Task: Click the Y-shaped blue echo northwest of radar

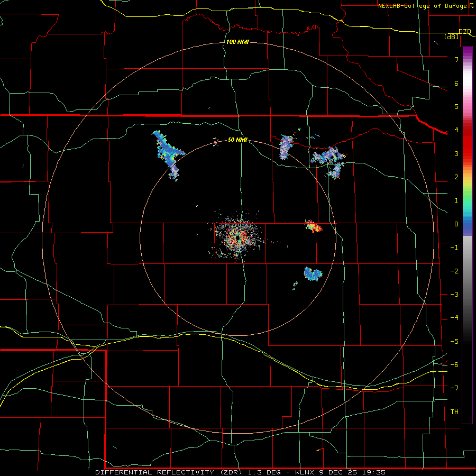Action: 169,155
